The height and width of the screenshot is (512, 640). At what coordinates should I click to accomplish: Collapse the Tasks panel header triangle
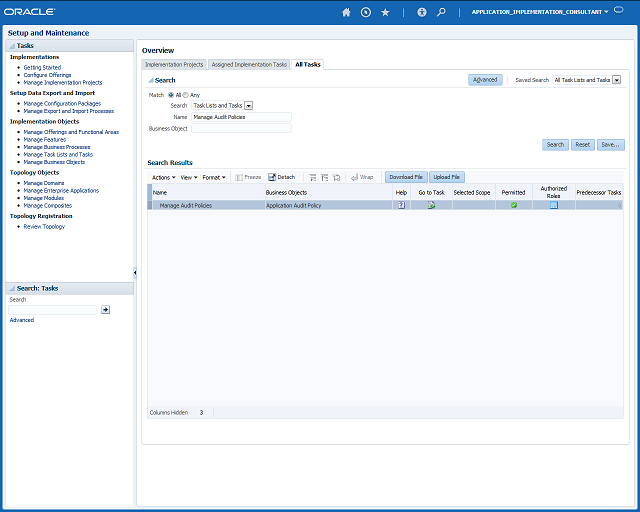[12, 46]
